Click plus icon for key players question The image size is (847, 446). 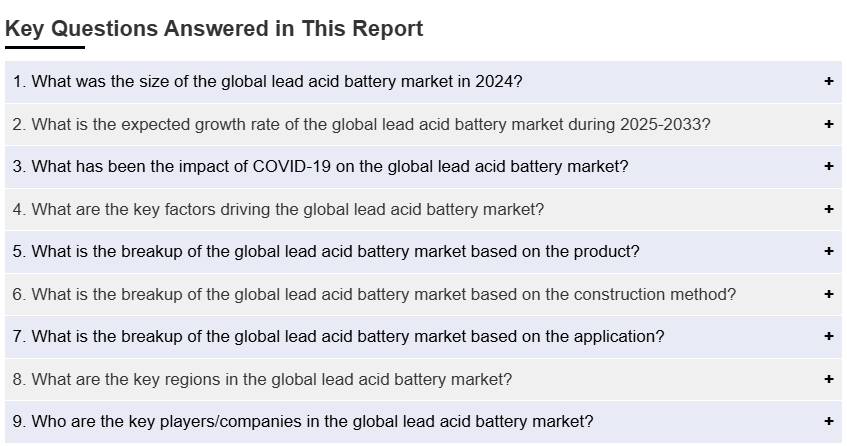(828, 422)
